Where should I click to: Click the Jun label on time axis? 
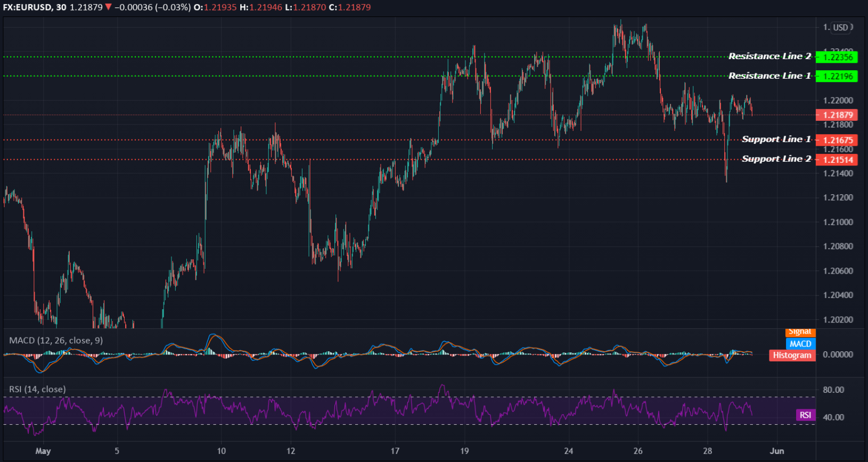pyautogui.click(x=777, y=451)
